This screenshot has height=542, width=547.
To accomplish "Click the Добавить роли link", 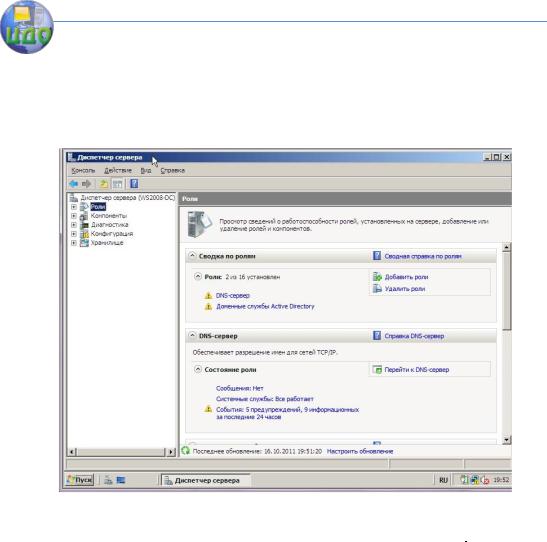I will point(406,277).
